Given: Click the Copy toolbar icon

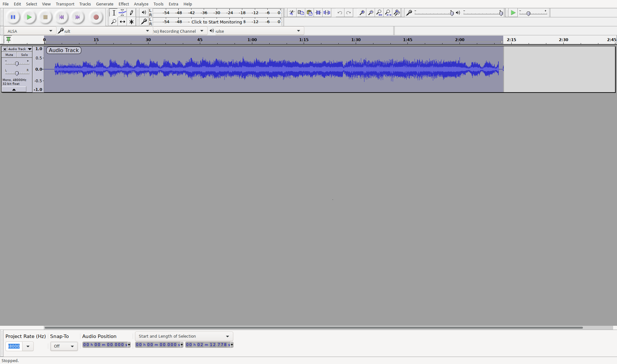Looking at the screenshot, I should pyautogui.click(x=301, y=13).
